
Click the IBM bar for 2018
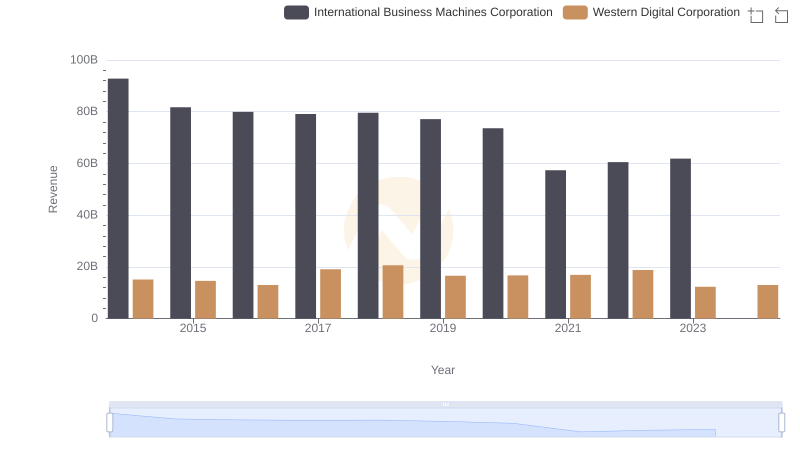pos(368,216)
